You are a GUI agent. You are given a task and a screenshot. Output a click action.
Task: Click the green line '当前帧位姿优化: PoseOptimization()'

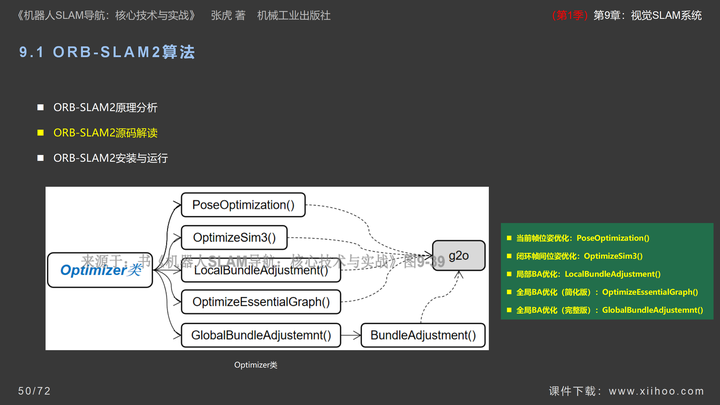coord(583,238)
